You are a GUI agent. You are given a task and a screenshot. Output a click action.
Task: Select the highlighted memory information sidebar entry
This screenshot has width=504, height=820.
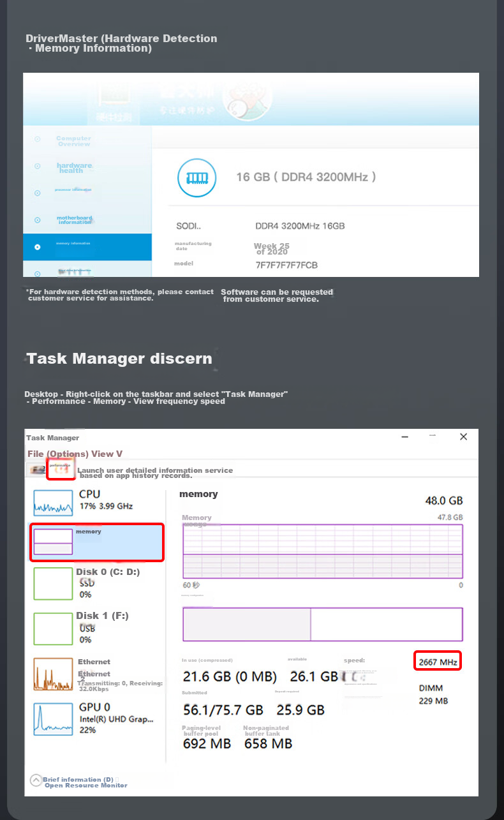[x=87, y=246]
